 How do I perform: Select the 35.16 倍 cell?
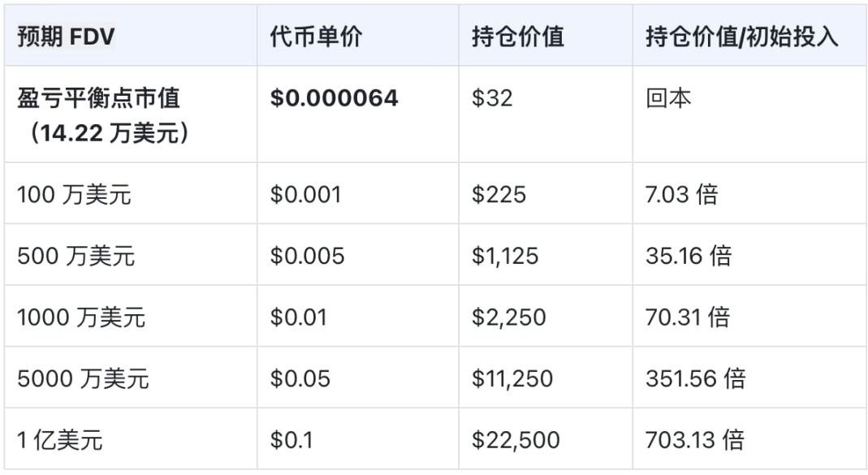pyautogui.click(x=689, y=257)
